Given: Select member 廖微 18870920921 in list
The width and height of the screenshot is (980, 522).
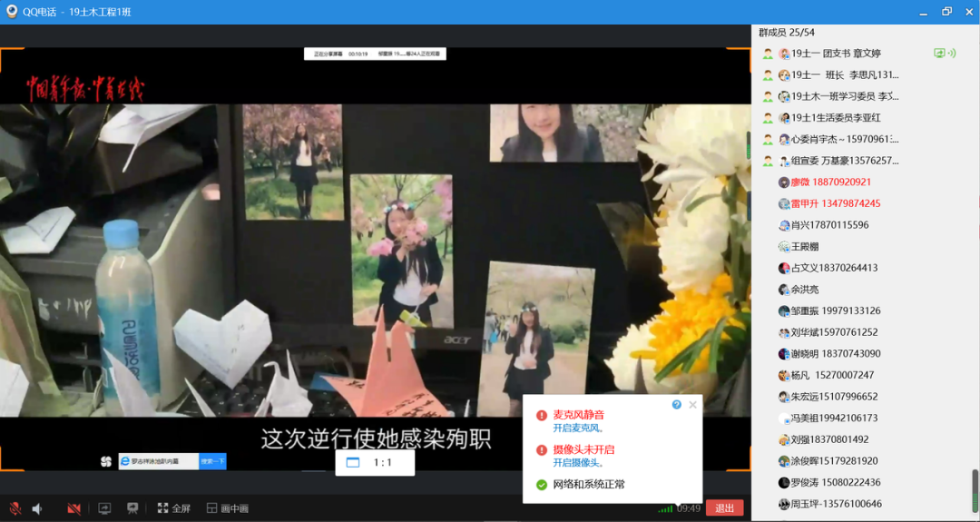Looking at the screenshot, I should pyautogui.click(x=830, y=182).
